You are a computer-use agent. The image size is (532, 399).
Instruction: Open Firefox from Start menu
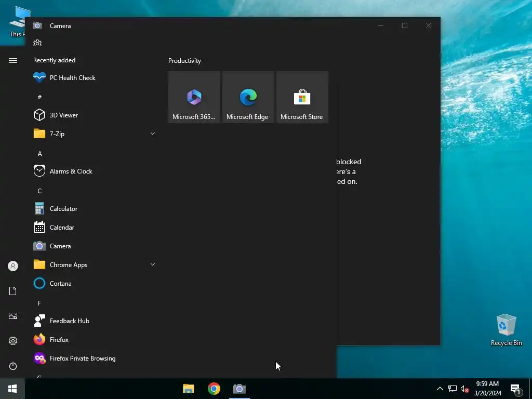(94, 340)
